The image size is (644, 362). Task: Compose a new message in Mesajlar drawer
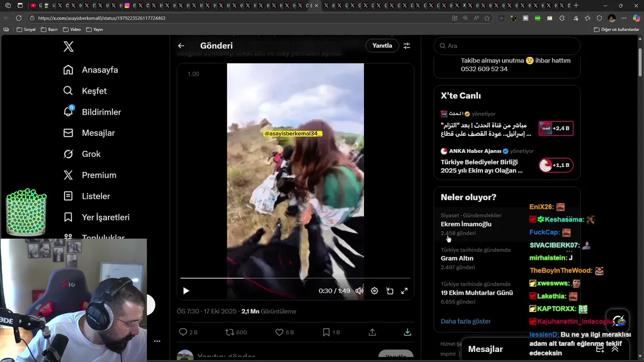(x=600, y=349)
